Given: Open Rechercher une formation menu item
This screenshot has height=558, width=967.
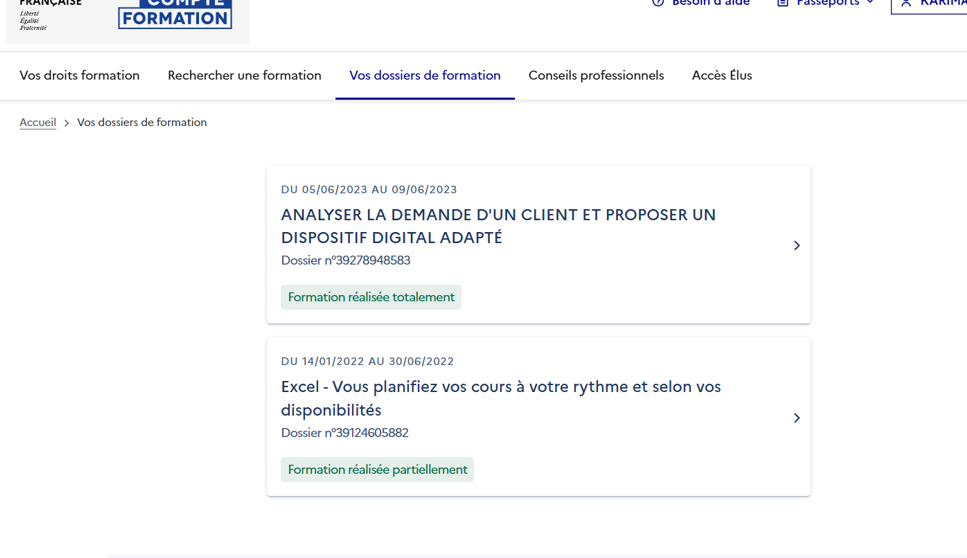Looking at the screenshot, I should 244,75.
